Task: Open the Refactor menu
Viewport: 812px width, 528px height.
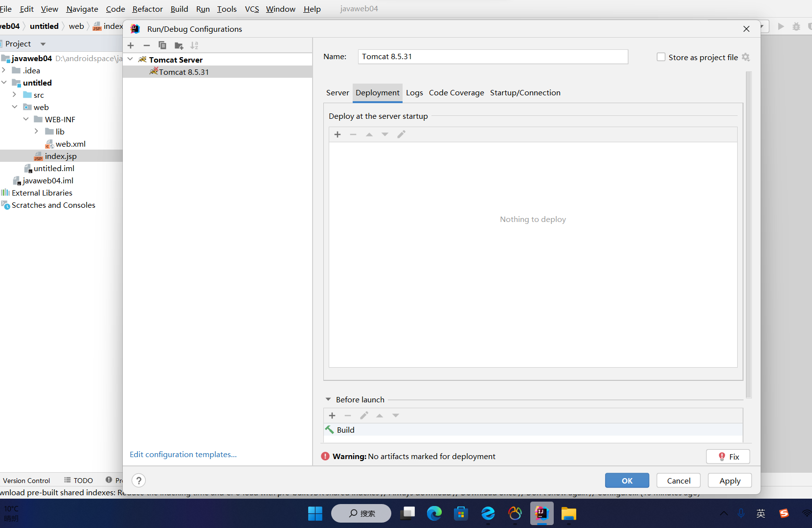Action: click(x=147, y=9)
